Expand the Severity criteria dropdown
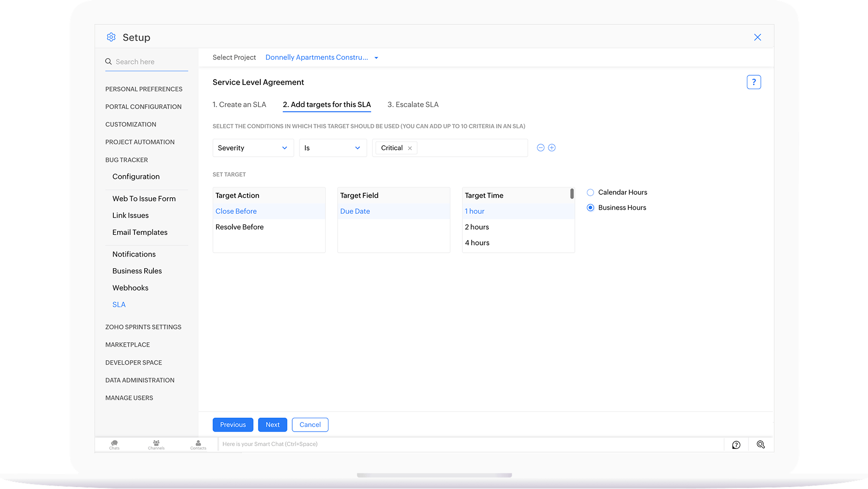 253,148
